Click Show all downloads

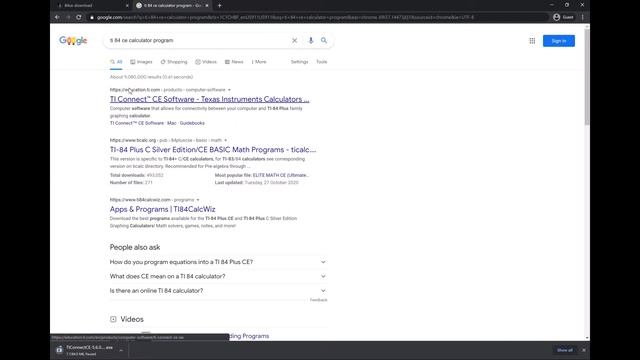564,350
